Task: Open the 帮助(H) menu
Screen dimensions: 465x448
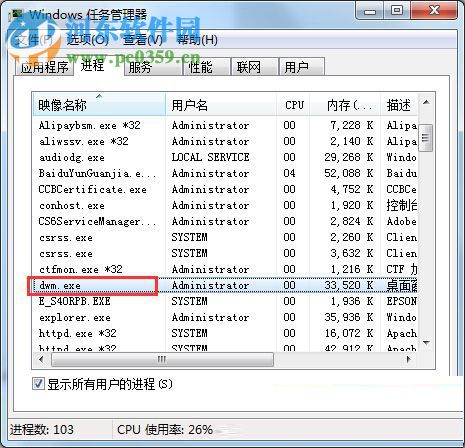Action: pos(197,40)
